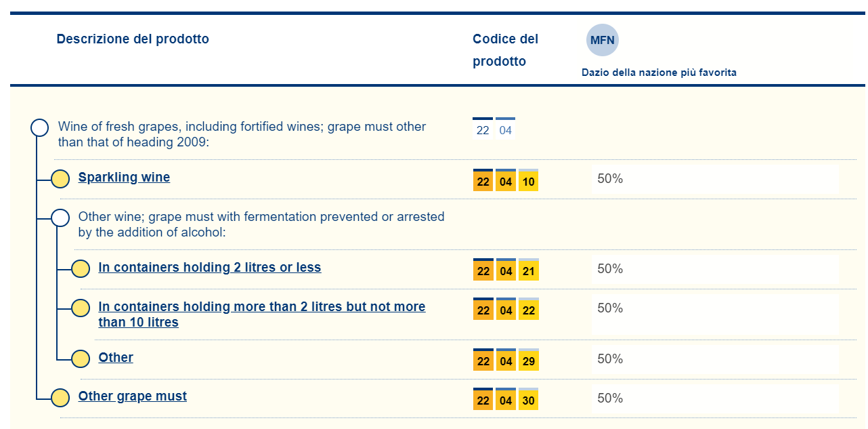Open 'In containers holding 2 litres or less'
The image size is (868, 429).
[209, 268]
